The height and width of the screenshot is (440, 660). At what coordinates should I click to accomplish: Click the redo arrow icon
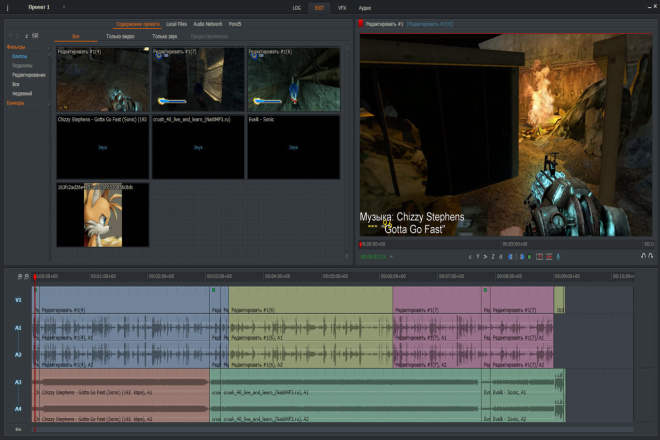tap(651, 256)
